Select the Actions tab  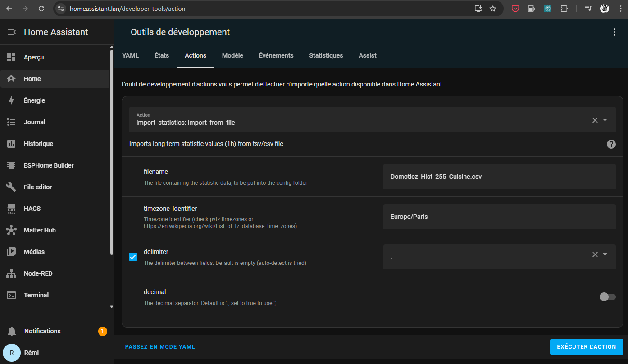[196, 55]
